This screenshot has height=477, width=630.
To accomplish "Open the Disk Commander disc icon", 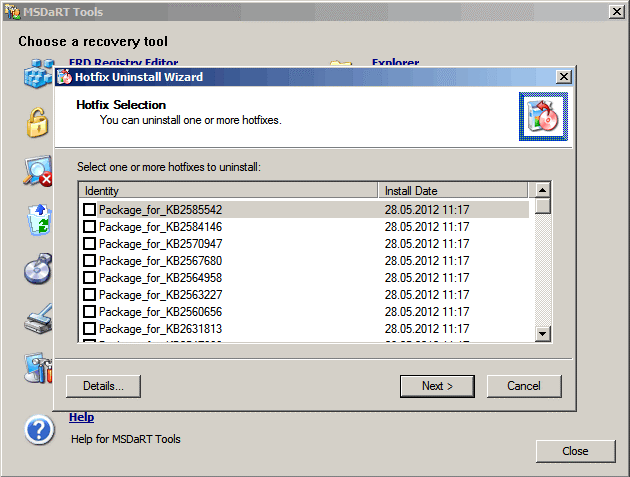I will (x=38, y=269).
